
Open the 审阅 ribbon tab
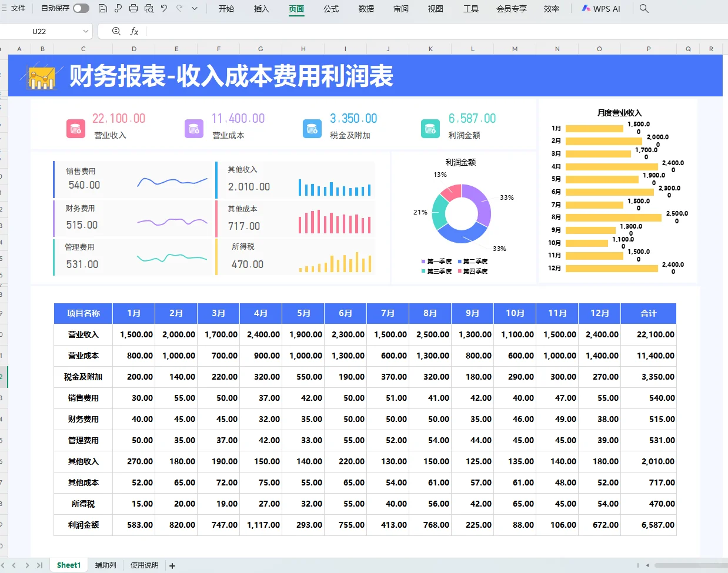[x=401, y=9]
